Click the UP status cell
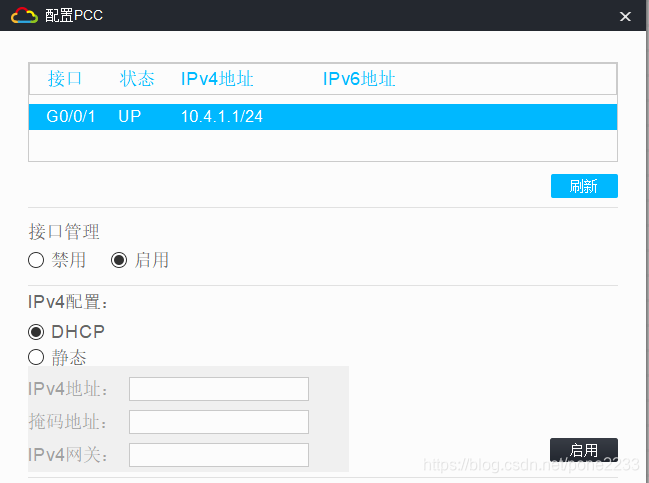 130,116
